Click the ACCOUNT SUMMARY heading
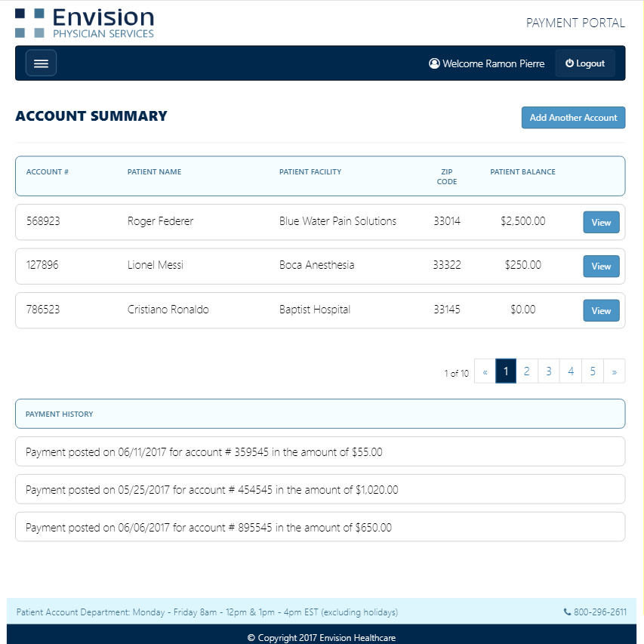This screenshot has width=644, height=644. 91,116
